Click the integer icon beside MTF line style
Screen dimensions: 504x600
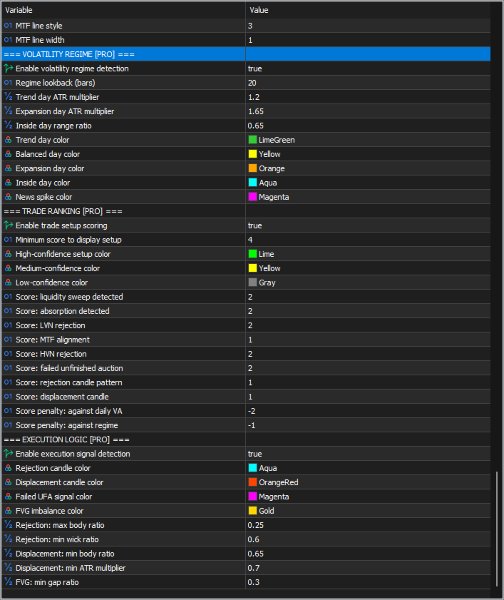(8, 26)
